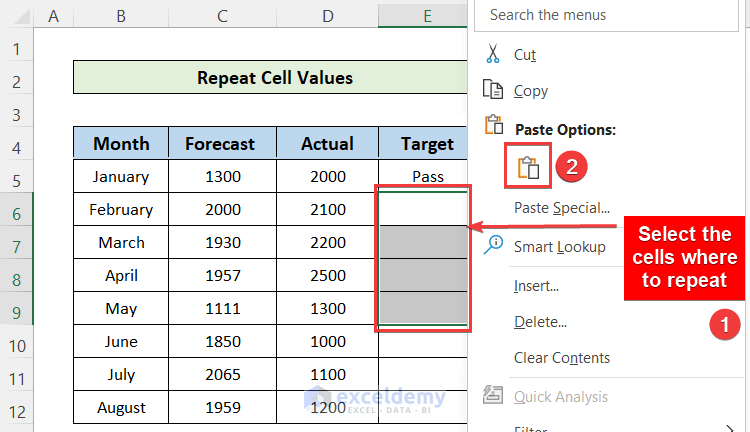Screen dimensions: 750x432
Task: Click the Smart Lookup magnifier icon
Action: 492,246
